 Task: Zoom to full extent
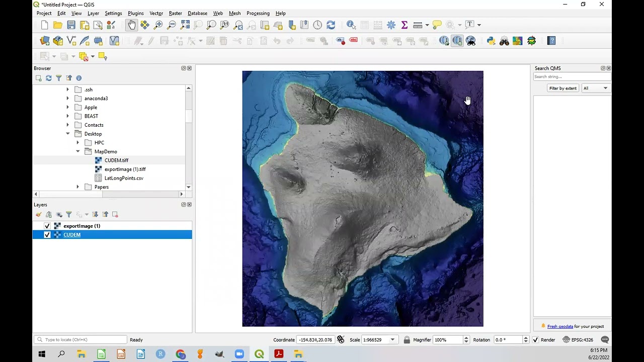pos(185,25)
